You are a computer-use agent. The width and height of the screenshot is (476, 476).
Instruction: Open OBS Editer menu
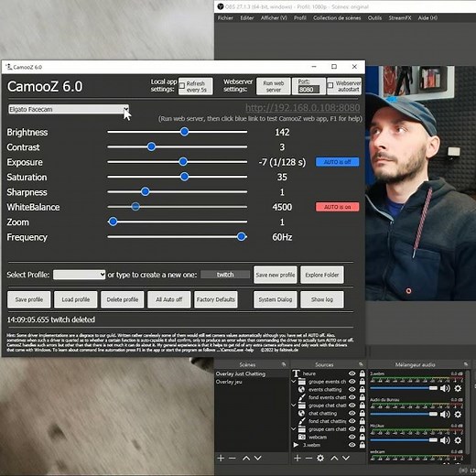pyautogui.click(x=247, y=17)
